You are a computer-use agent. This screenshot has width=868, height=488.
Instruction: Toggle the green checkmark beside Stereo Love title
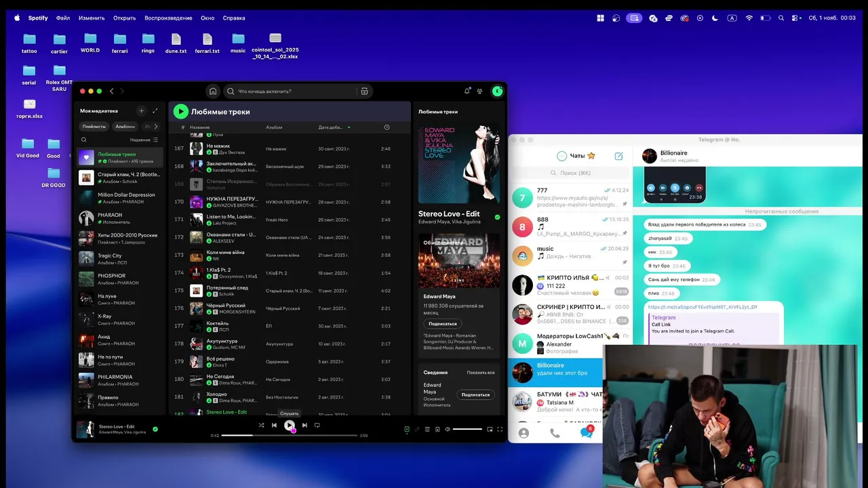click(497, 217)
